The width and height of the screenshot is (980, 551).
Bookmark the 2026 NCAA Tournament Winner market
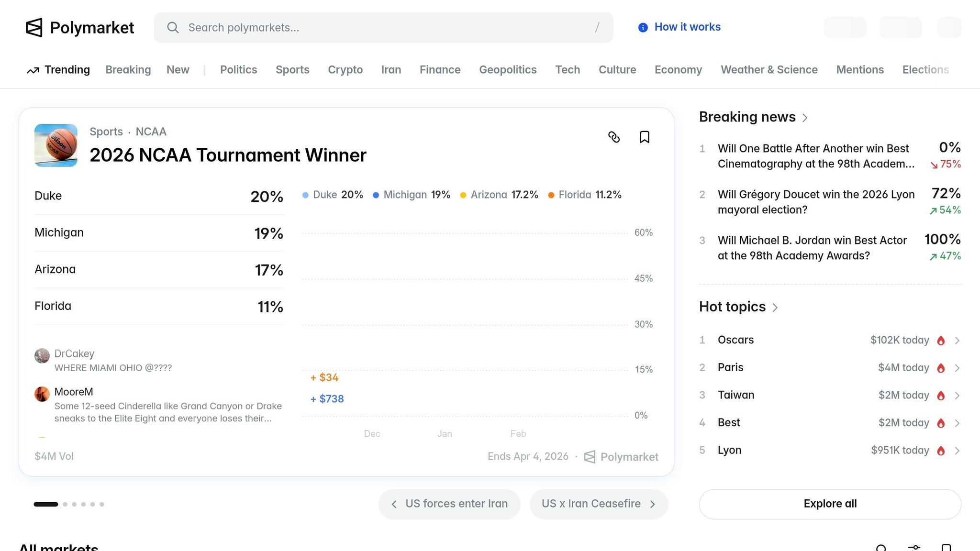(645, 137)
